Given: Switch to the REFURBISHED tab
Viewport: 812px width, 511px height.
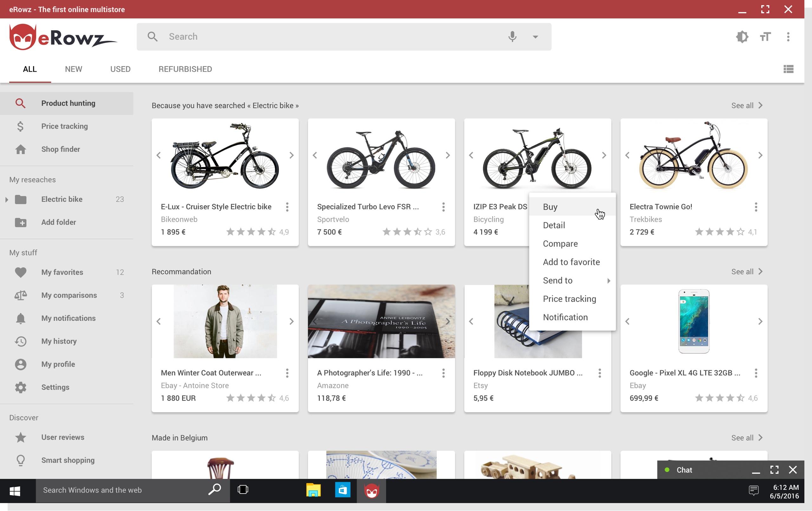Looking at the screenshot, I should pyautogui.click(x=185, y=69).
